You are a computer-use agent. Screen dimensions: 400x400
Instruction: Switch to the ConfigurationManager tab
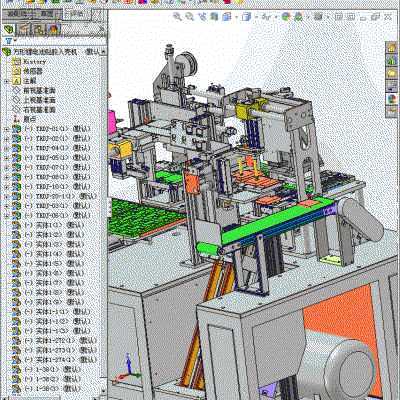click(x=39, y=30)
